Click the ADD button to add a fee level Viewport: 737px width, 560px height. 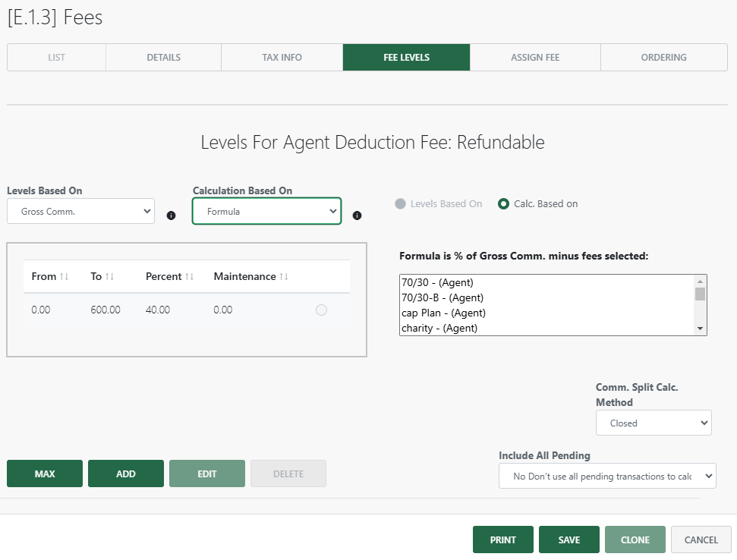coord(125,473)
